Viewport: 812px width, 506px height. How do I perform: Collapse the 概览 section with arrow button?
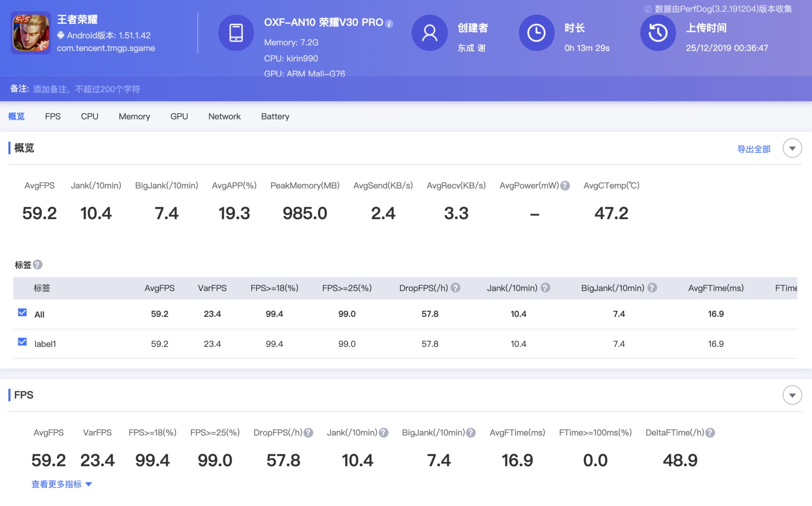point(792,148)
